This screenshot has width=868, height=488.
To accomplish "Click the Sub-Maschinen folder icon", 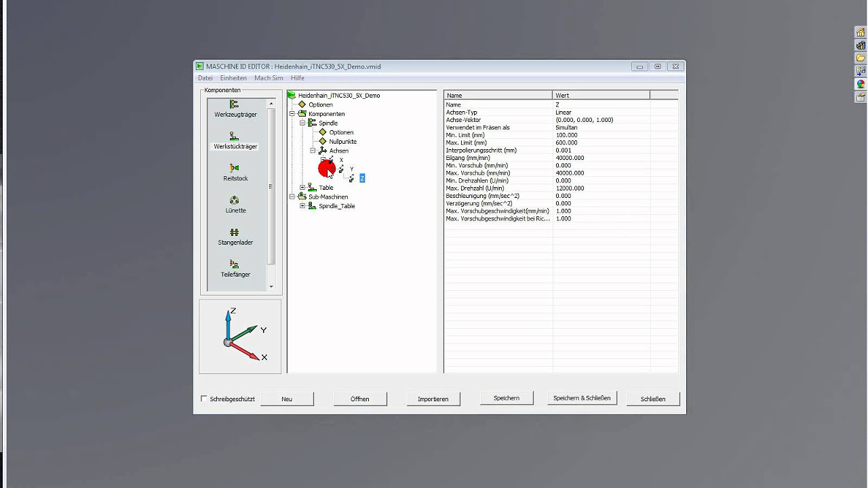I will 302,197.
